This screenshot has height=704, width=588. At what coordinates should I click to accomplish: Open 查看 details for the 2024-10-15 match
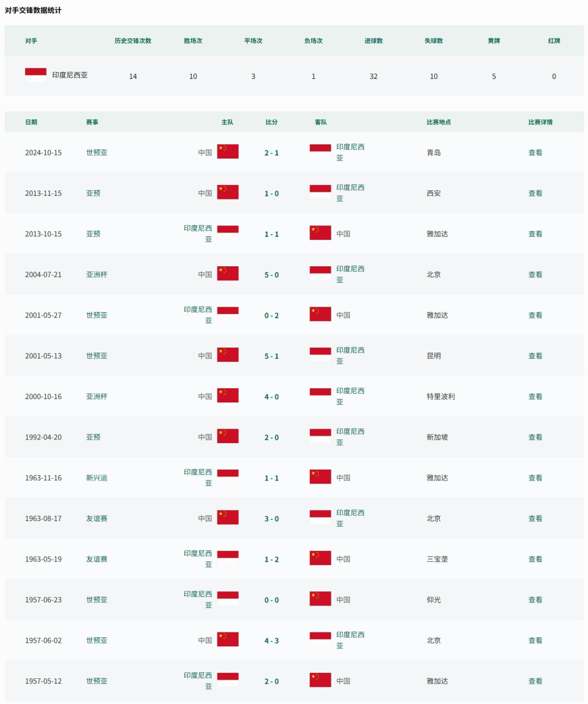[x=535, y=152]
